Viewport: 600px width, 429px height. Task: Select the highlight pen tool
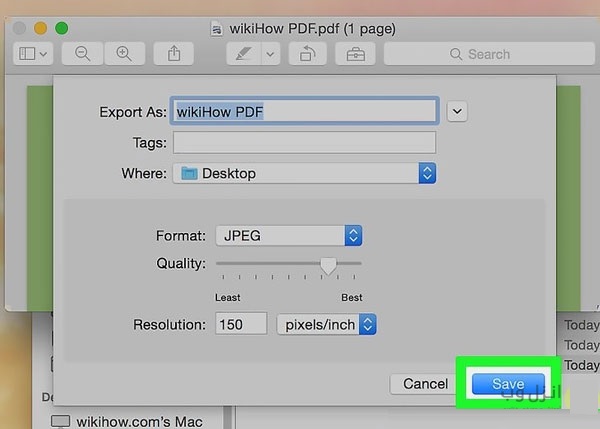point(242,54)
